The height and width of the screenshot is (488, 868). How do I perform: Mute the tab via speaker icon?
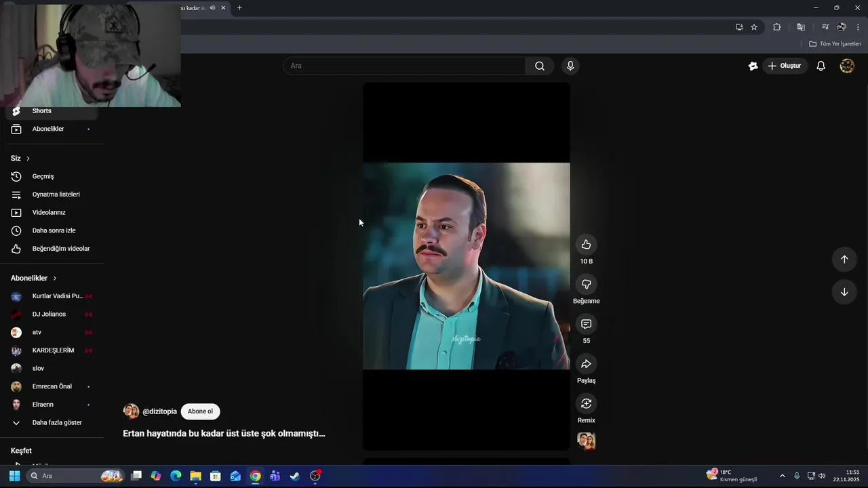click(212, 8)
